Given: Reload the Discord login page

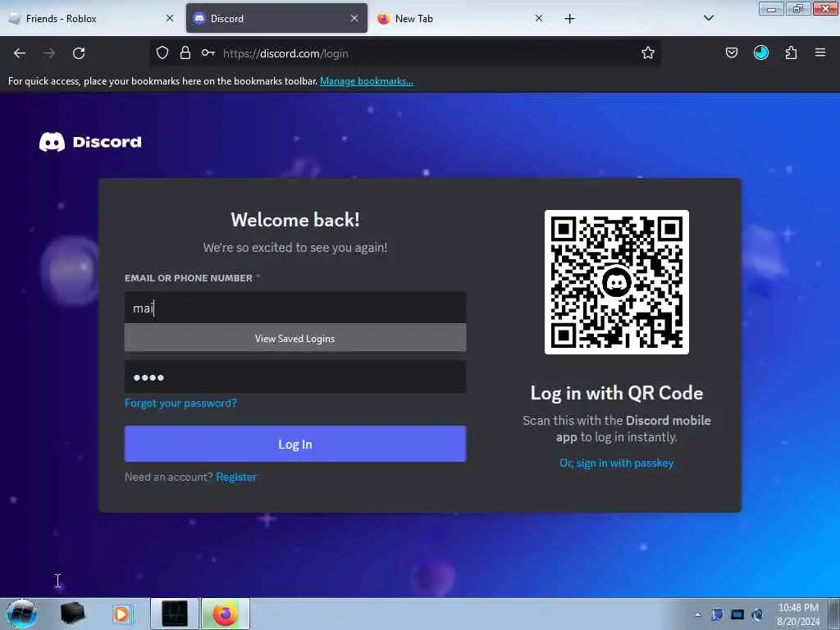Looking at the screenshot, I should point(79,53).
